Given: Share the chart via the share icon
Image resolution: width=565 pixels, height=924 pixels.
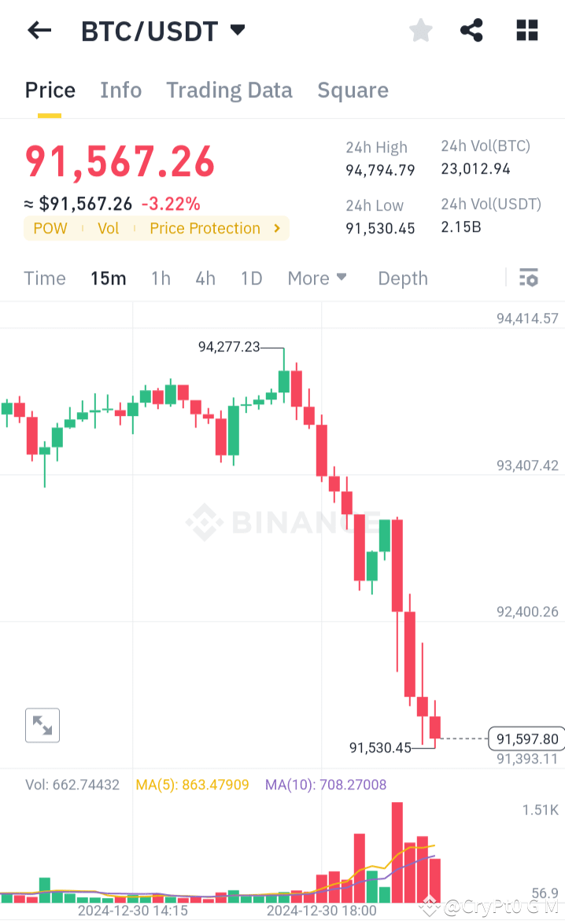Looking at the screenshot, I should (471, 30).
